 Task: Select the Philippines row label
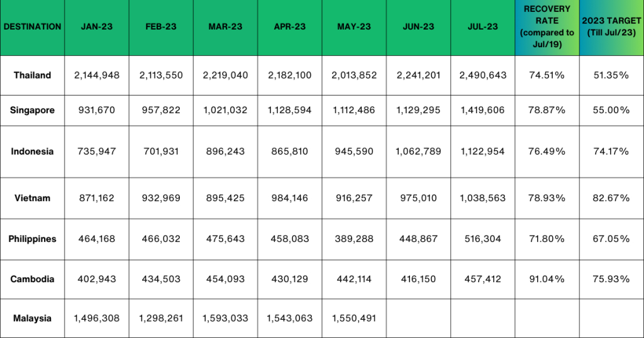32,239
